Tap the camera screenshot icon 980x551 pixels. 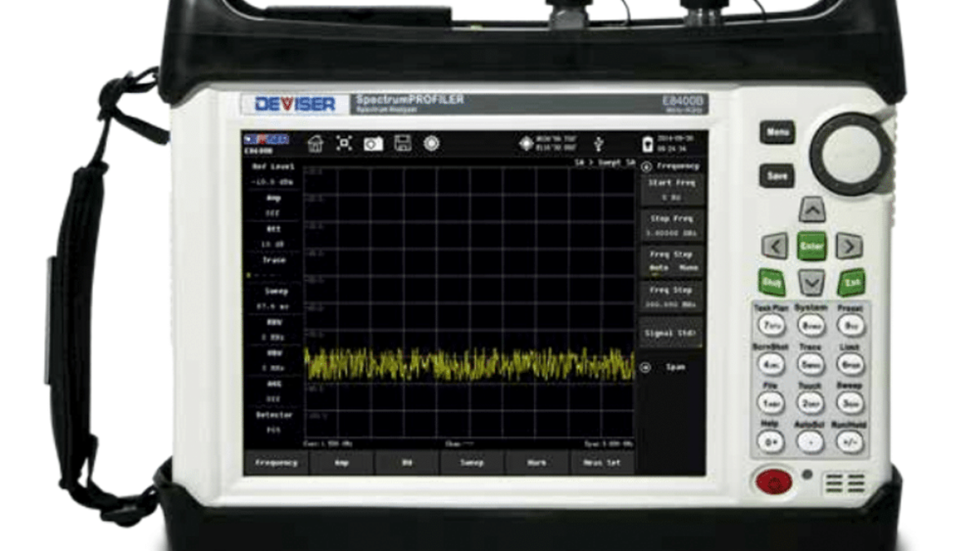(373, 144)
